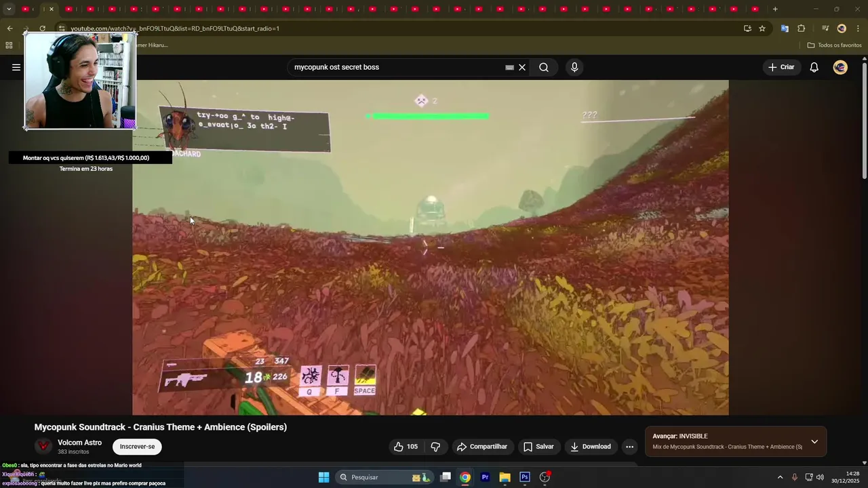This screenshot has width=868, height=488.
Task: Open the YouTube account avatar menu
Action: pos(840,67)
